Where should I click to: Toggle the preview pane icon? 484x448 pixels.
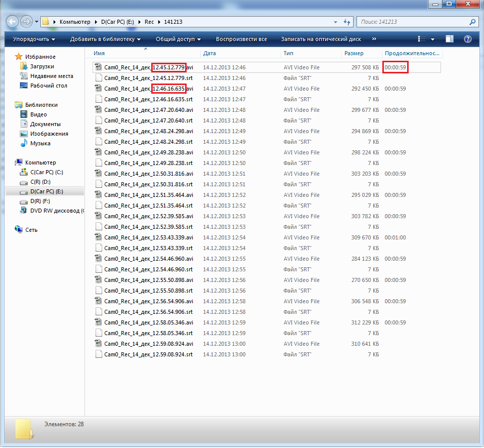(x=450, y=39)
